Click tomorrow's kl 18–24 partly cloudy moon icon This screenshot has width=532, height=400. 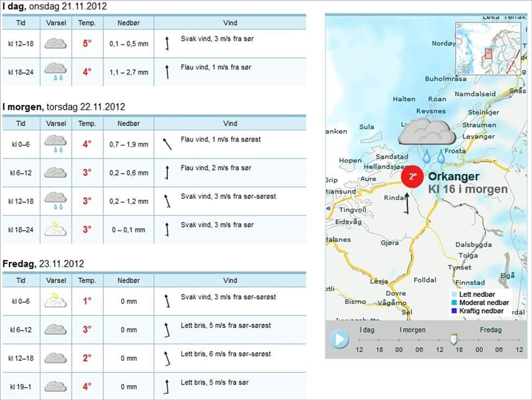[55, 229]
